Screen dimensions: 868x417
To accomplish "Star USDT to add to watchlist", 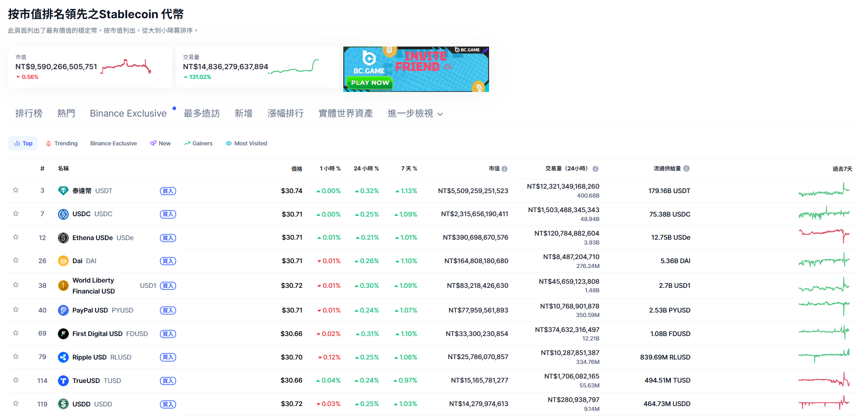I will tap(16, 190).
